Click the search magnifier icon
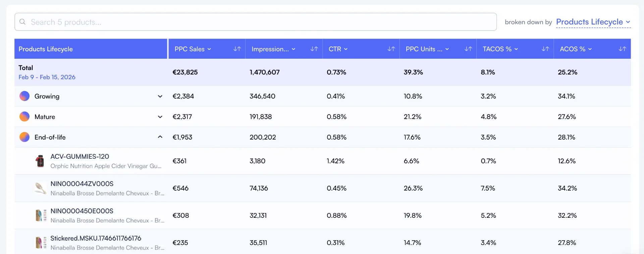 pos(22,22)
